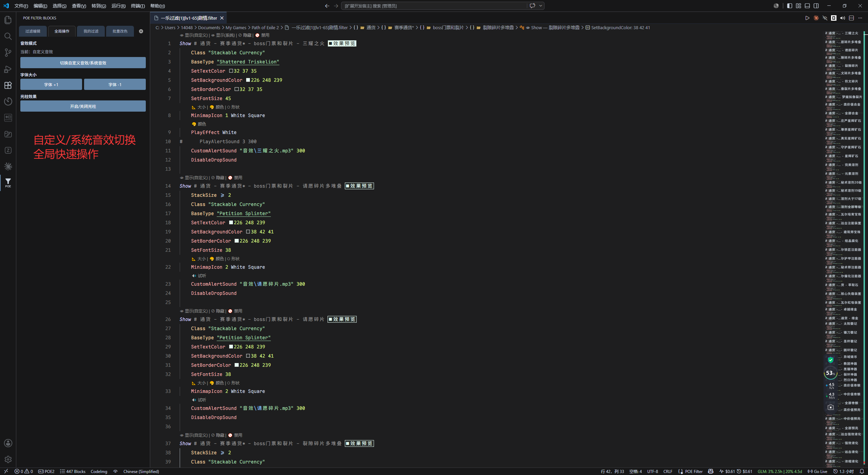Open Search view in activity bar

8,36
